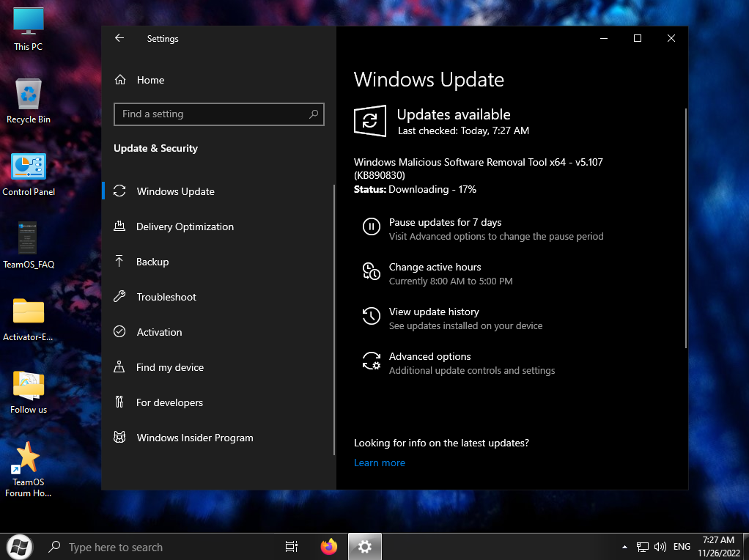Image resolution: width=749 pixels, height=560 pixels.
Task: Select Troubleshoot from the sidebar
Action: coord(166,297)
